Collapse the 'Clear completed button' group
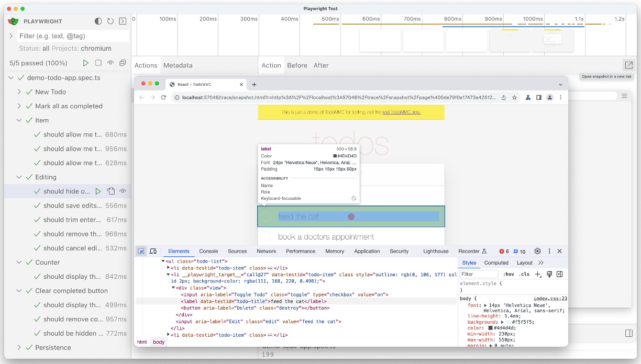The height and width of the screenshot is (364, 641). (x=19, y=291)
